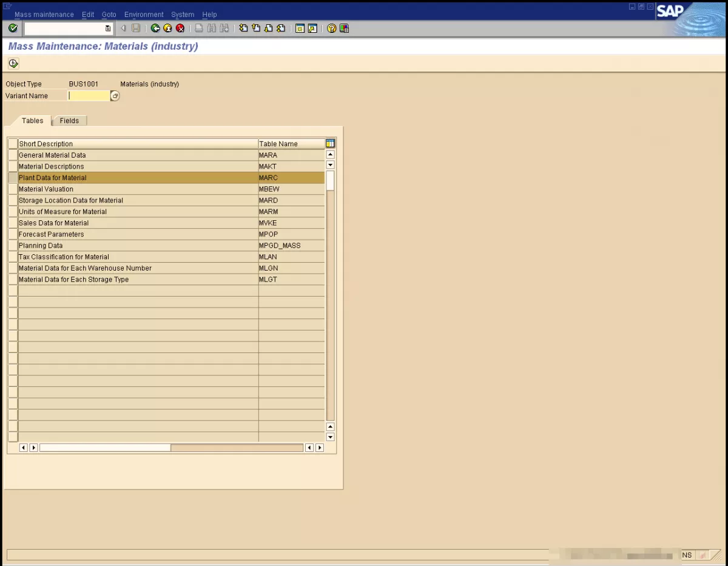Viewport: 728px width, 566px height.
Task: Click the yellow Exit icon
Action: coord(167,29)
